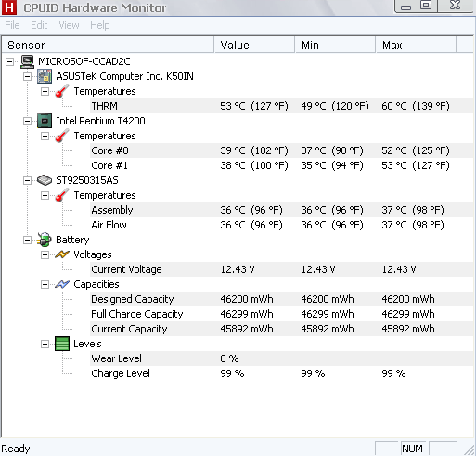The width and height of the screenshot is (476, 456).
Task: Click the battery icon in the sensor tree
Action: [45, 240]
